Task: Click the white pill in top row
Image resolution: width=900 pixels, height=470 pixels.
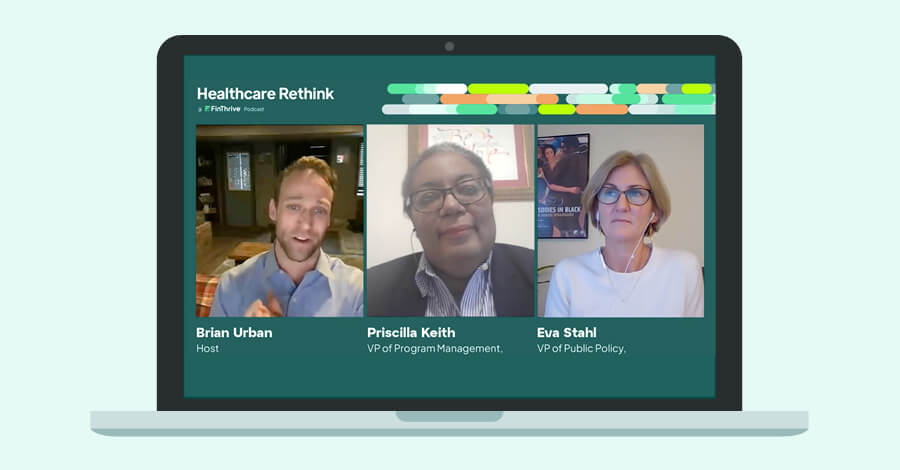Action: tap(568, 89)
